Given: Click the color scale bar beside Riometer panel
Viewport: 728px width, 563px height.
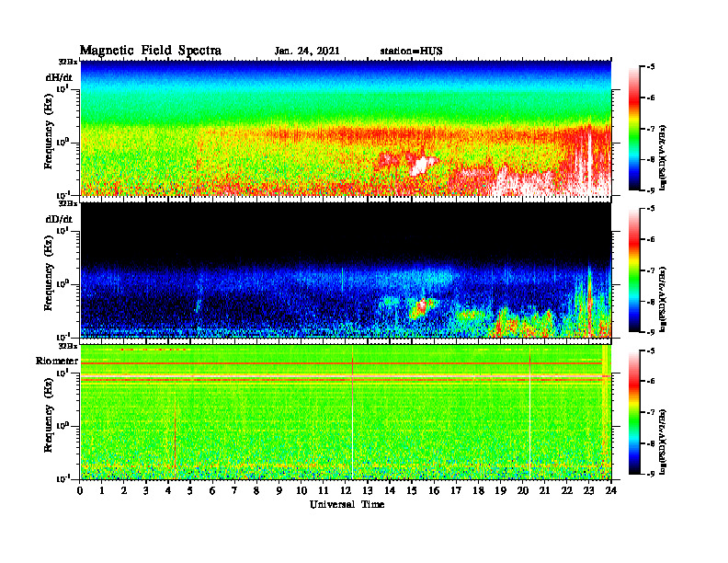Looking at the screenshot, I should pyautogui.click(x=634, y=412).
